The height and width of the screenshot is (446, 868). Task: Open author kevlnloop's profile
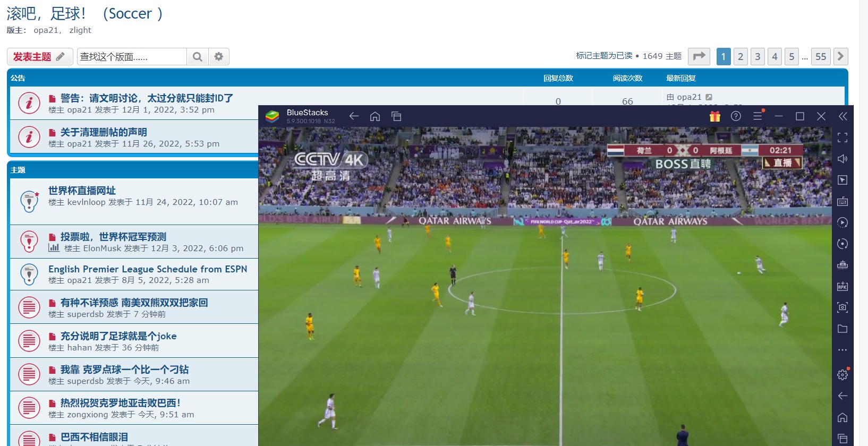[86, 202]
